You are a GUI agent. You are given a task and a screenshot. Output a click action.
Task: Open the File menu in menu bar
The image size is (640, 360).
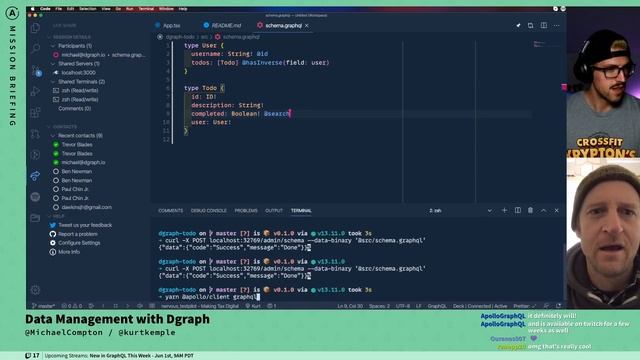pos(59,9)
